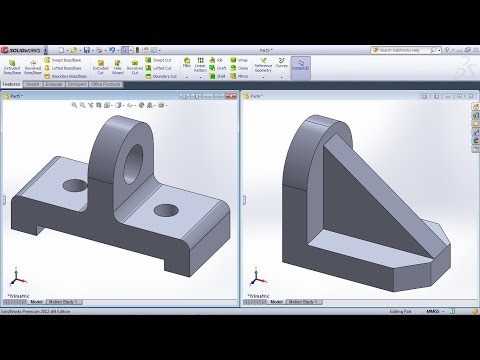Click View Settings monitor icon in Part5 toolbar
Viewport: 480px width, 360px height.
point(161,105)
